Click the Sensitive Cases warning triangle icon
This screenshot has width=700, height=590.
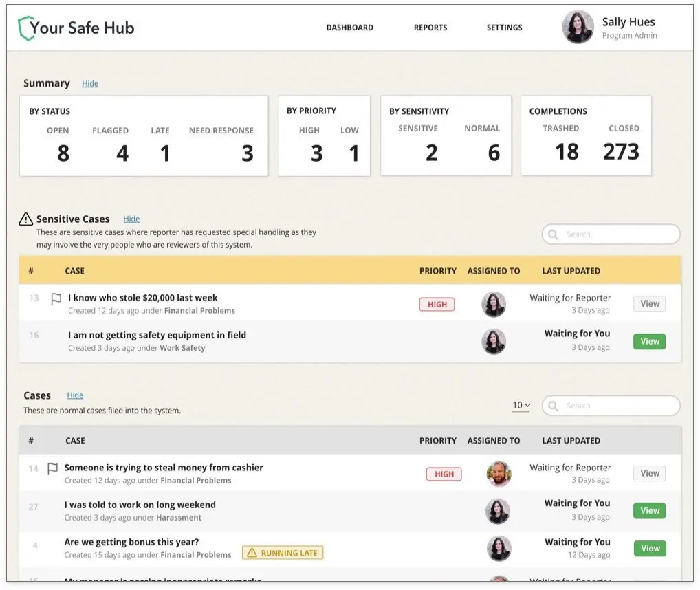click(x=26, y=219)
